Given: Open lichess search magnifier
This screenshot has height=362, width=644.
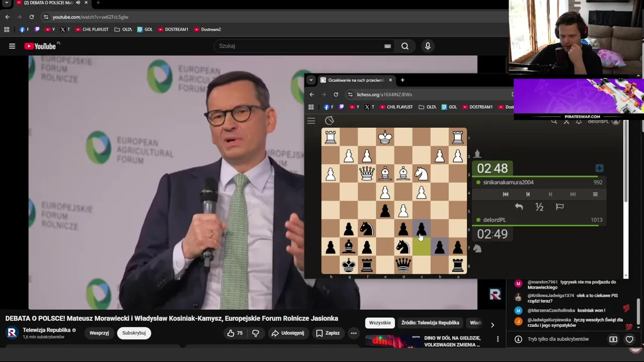Looking at the screenshot, I should coord(554,121).
